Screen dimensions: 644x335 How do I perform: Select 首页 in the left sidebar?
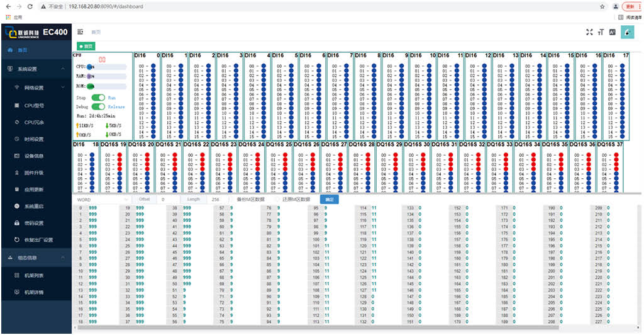pyautogui.click(x=23, y=50)
